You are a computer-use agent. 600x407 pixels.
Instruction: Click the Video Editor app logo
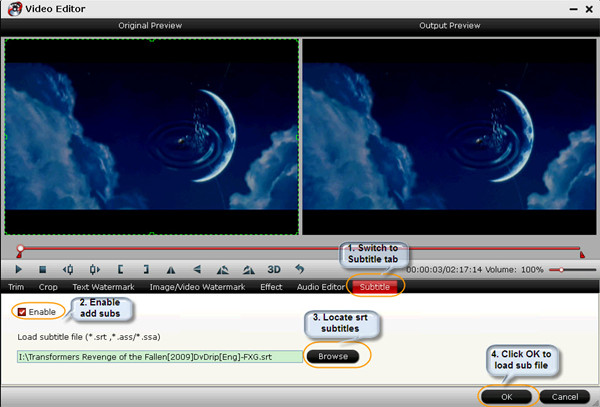point(15,8)
